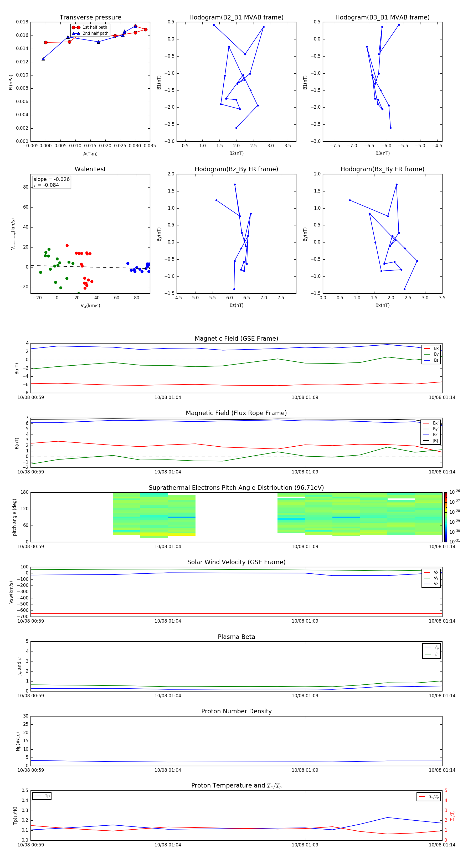473x868 pixels.
Task: Select the Bx' legend entry in Flux Rope panel
Action: (x=431, y=423)
